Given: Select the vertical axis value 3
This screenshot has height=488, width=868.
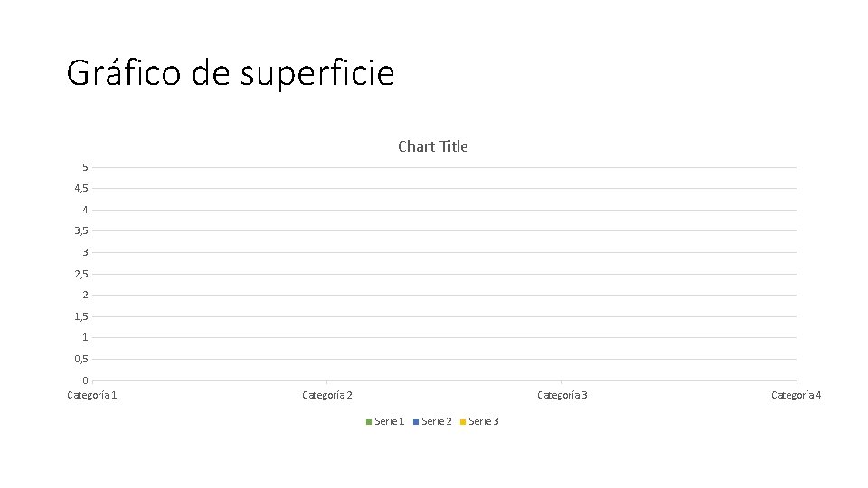Looking at the screenshot, I should pyautogui.click(x=85, y=252).
